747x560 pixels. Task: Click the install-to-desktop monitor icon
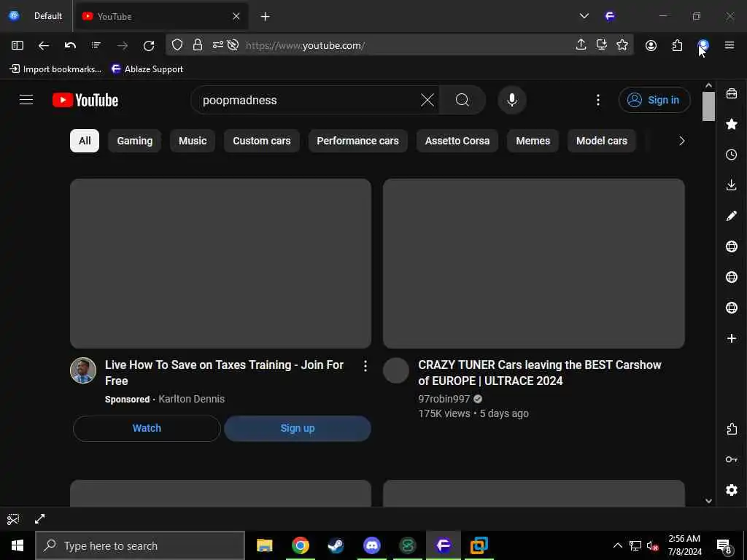pos(602,44)
